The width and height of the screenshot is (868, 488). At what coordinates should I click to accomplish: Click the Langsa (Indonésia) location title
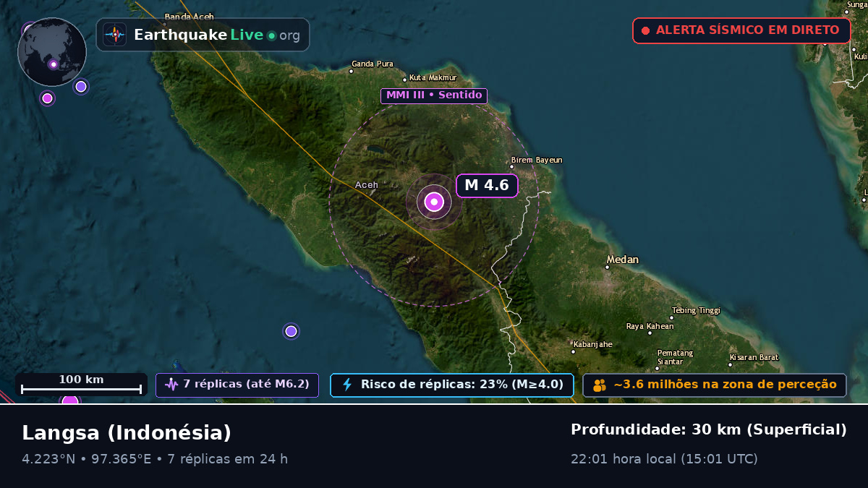[127, 432]
